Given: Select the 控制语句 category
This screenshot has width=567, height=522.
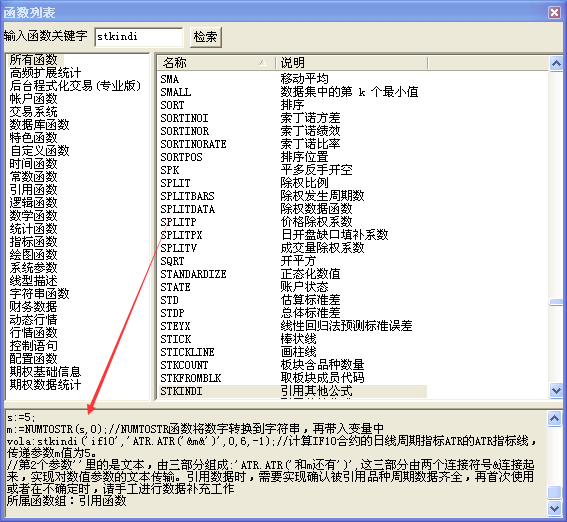Looking at the screenshot, I should coord(34,346).
